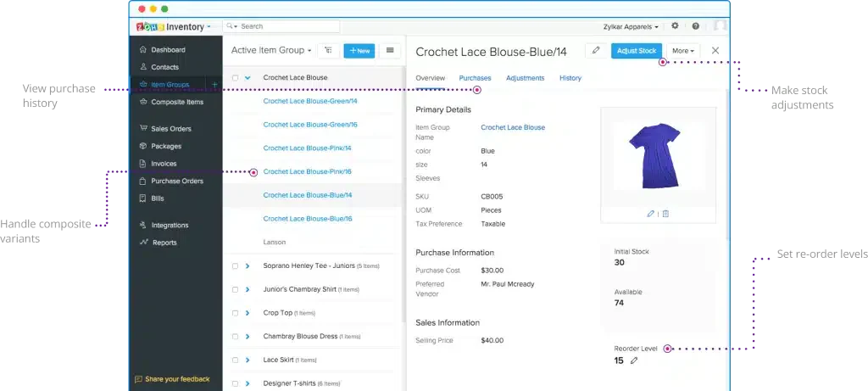The height and width of the screenshot is (391, 868).
Task: Open the hamburger list menu icon
Action: (x=390, y=50)
